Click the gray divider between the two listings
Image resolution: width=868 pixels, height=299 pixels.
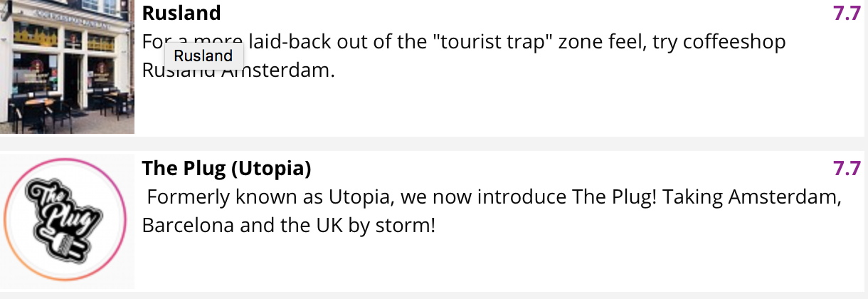click(434, 143)
